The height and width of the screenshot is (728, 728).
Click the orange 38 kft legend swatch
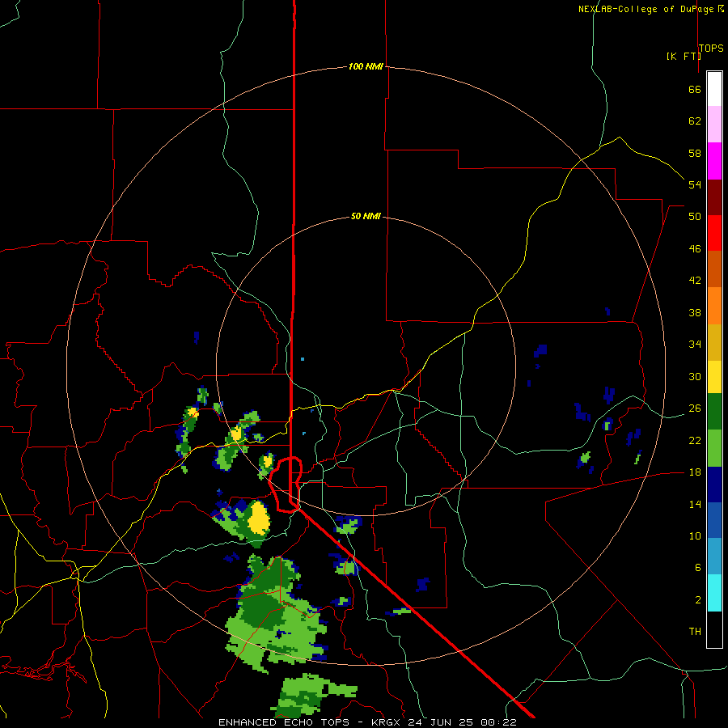tap(714, 306)
